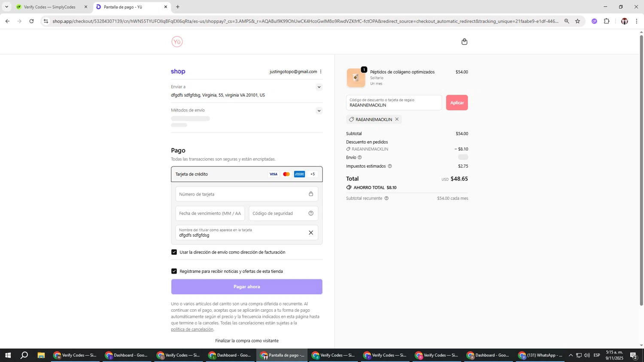Screen dimensions: 644x362
Task: Switch to Verify Codes — SimplyCodes tab
Action: (50, 7)
